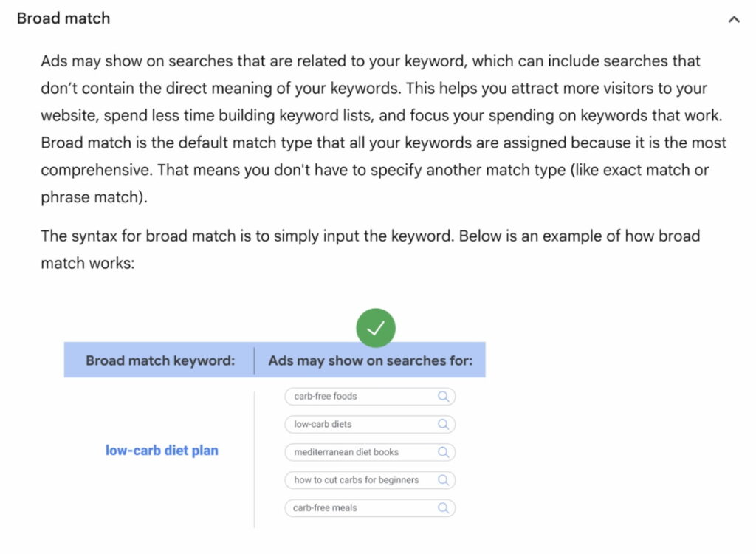Click the blue low-carb diet plan keyword
756x554 pixels.
(162, 451)
